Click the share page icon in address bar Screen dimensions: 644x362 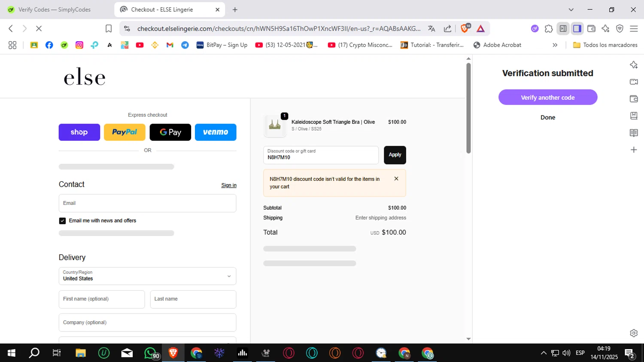pos(447,29)
